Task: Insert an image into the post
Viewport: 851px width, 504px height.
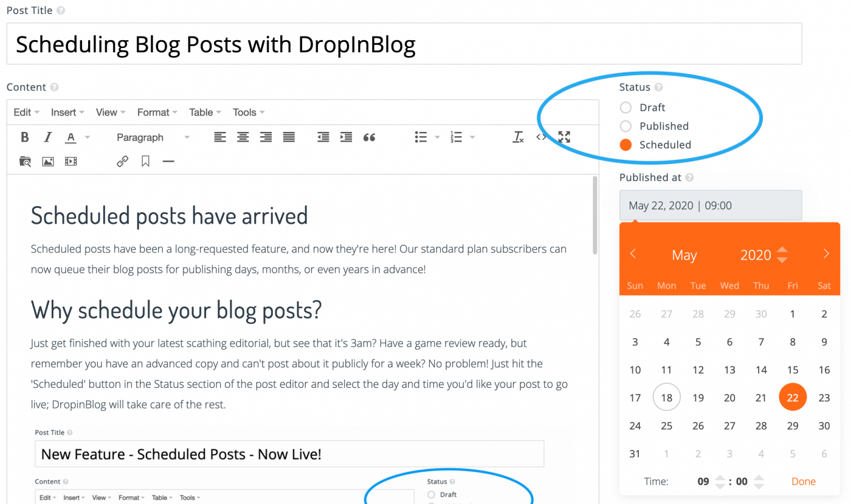Action: [x=47, y=161]
